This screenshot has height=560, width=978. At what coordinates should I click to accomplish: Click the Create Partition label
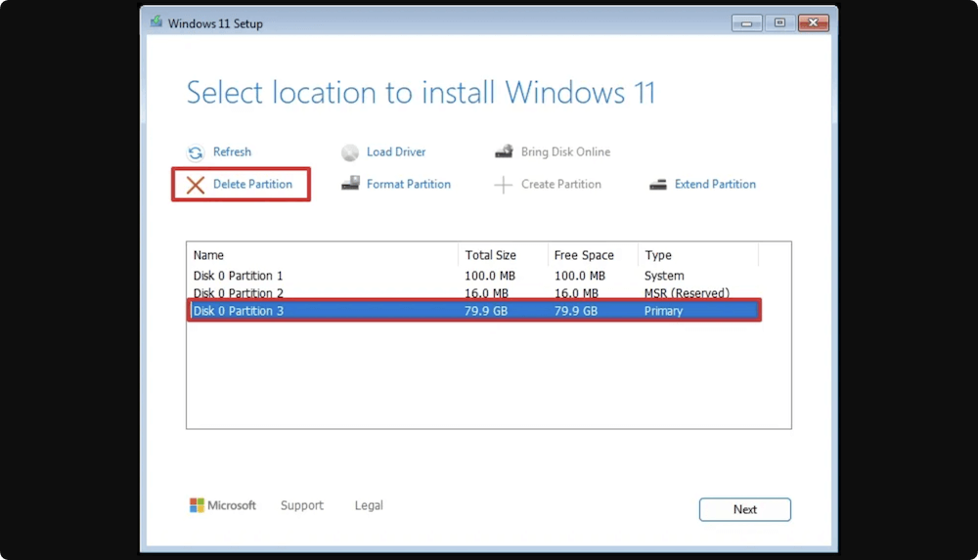[x=561, y=184]
